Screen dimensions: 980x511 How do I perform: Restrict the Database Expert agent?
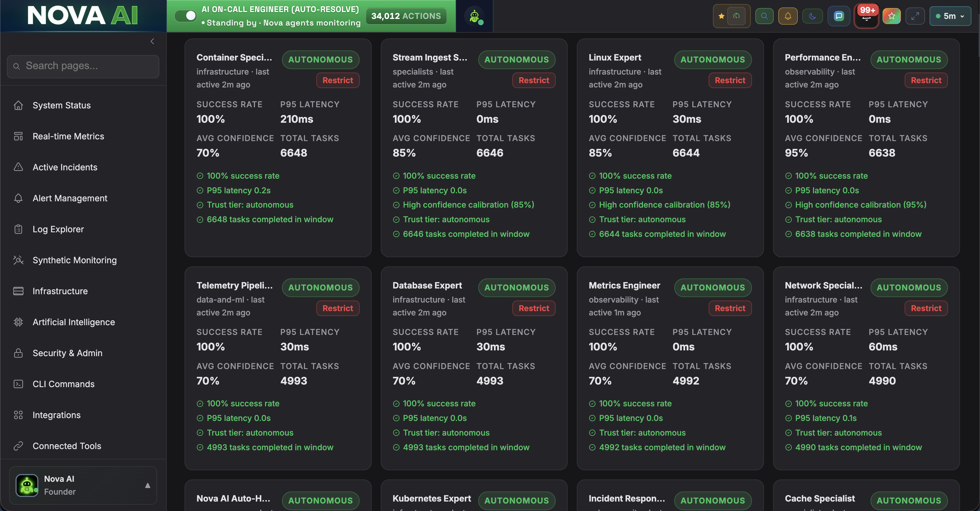tap(534, 309)
